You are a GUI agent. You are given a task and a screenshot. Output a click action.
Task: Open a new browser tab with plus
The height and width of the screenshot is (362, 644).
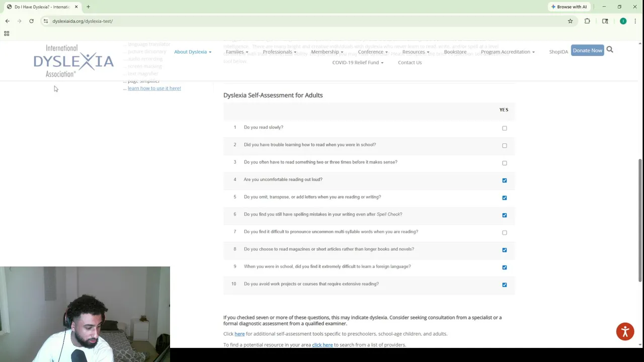[88, 7]
